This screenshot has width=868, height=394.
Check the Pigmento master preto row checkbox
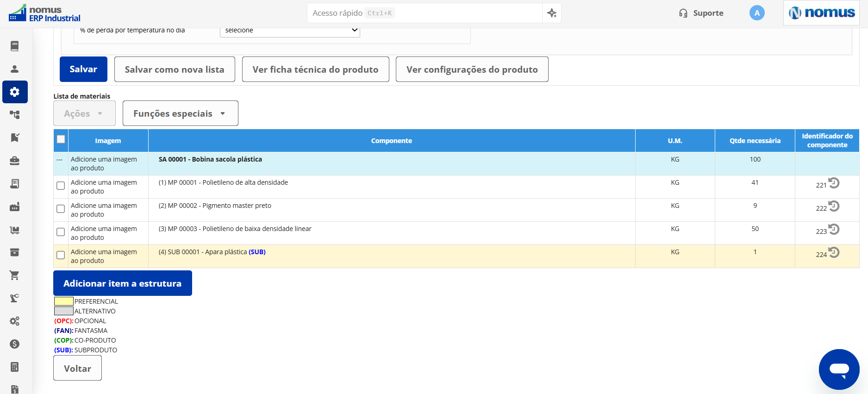(x=61, y=209)
